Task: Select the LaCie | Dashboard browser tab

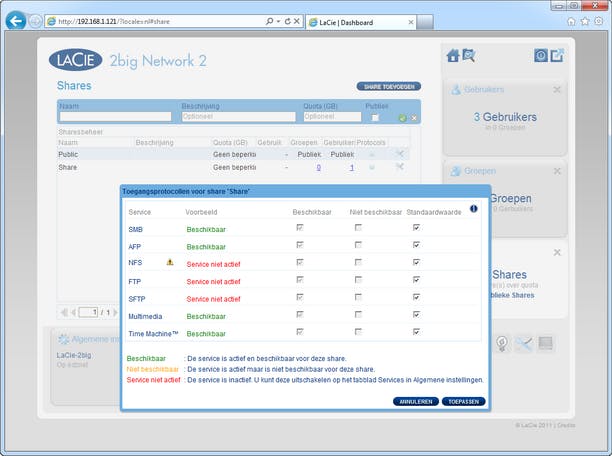Action: (361, 22)
